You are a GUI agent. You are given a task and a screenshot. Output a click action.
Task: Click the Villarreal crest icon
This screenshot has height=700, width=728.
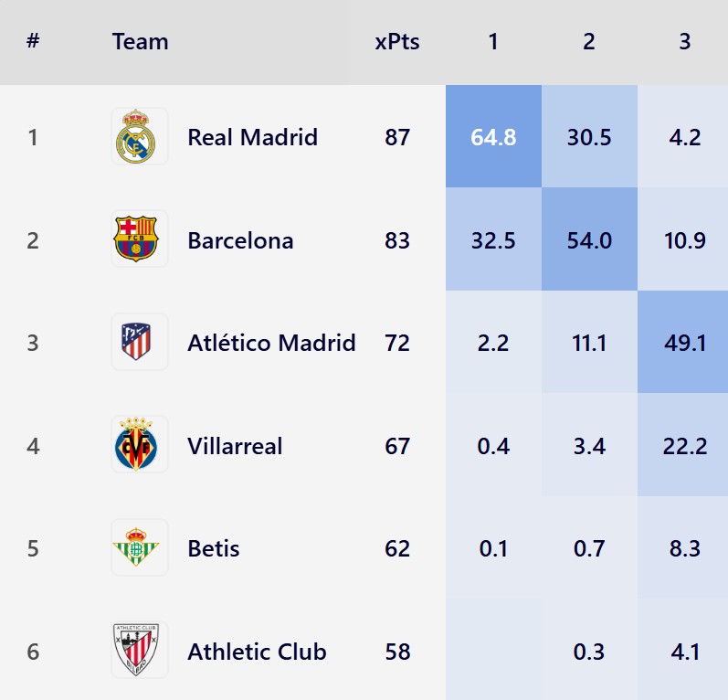139,445
